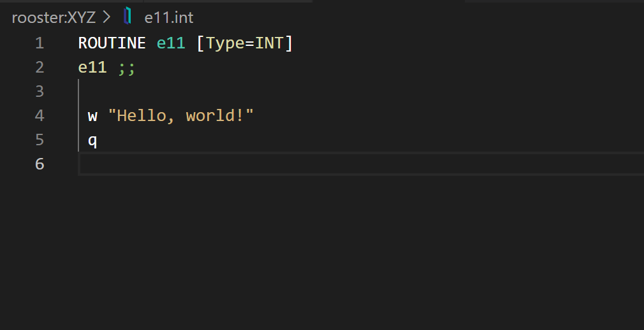This screenshot has width=644, height=330.
Task: Select line number 6 in the gutter
Action: pyautogui.click(x=40, y=164)
